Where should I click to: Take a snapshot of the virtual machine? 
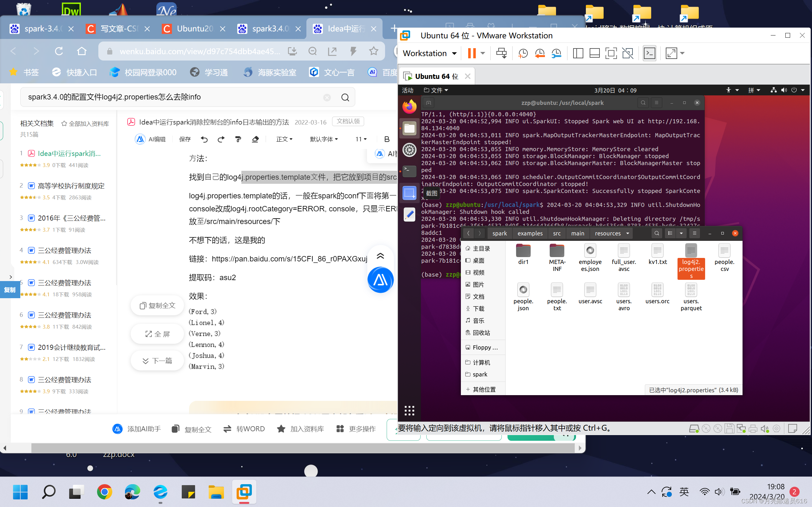coord(523,53)
